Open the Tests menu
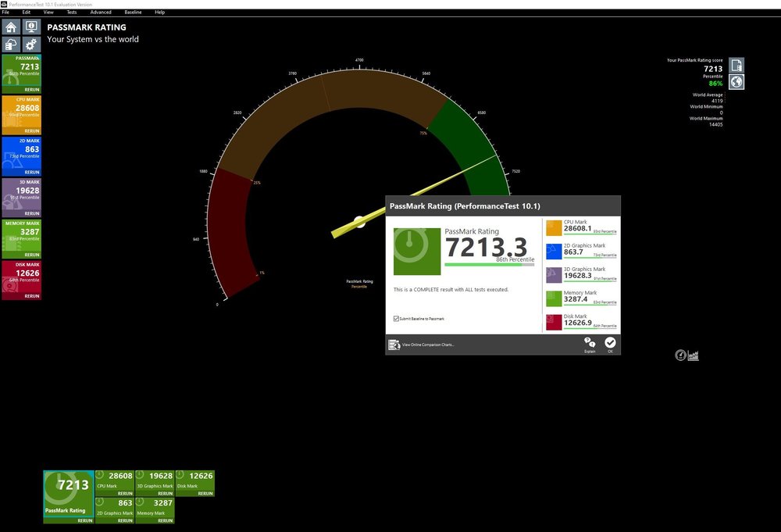 click(72, 12)
